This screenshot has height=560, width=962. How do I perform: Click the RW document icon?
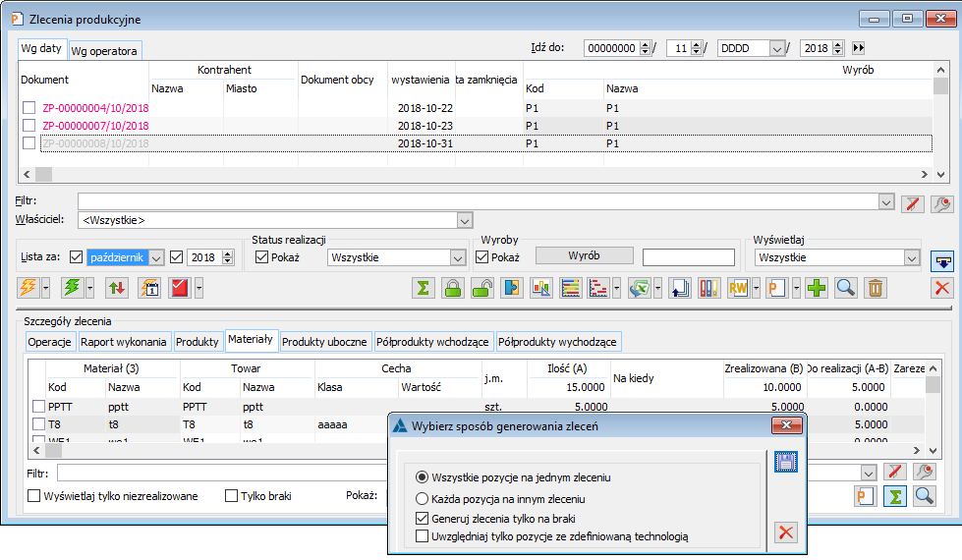click(738, 288)
